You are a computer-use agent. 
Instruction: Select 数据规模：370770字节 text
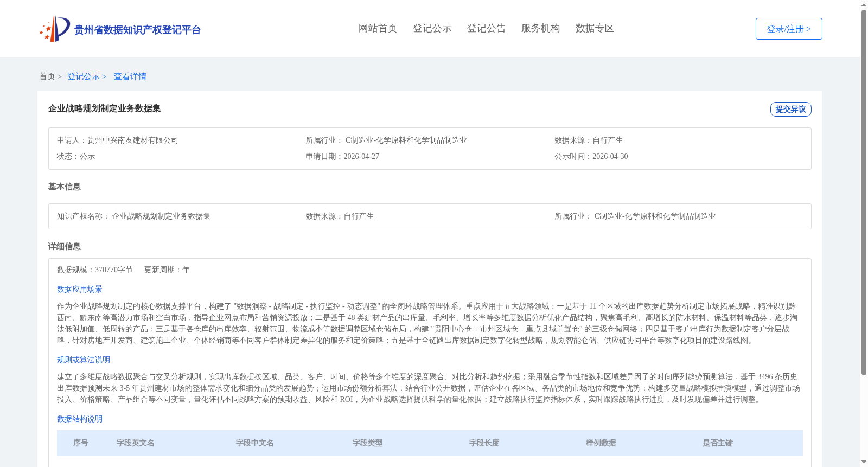[95, 270]
